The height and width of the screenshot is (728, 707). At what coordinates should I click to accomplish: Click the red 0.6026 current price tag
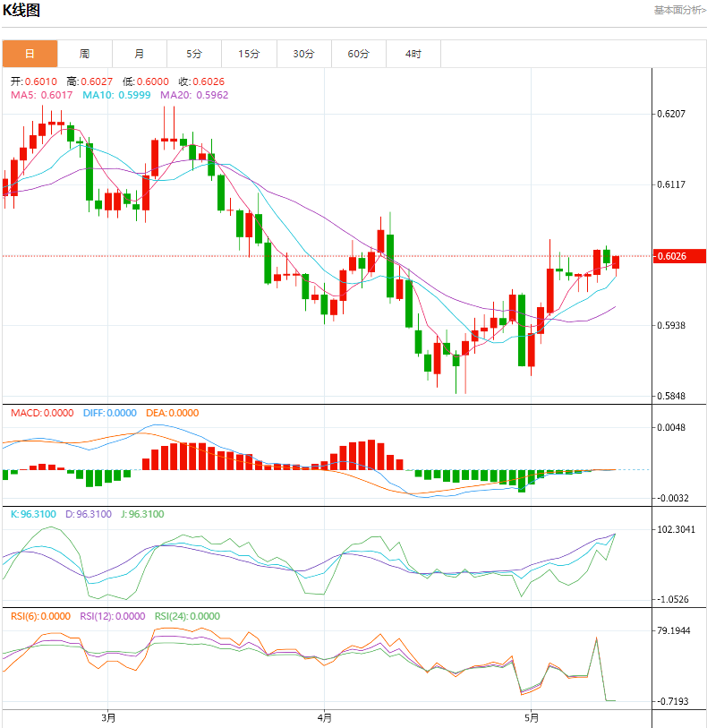click(x=671, y=257)
